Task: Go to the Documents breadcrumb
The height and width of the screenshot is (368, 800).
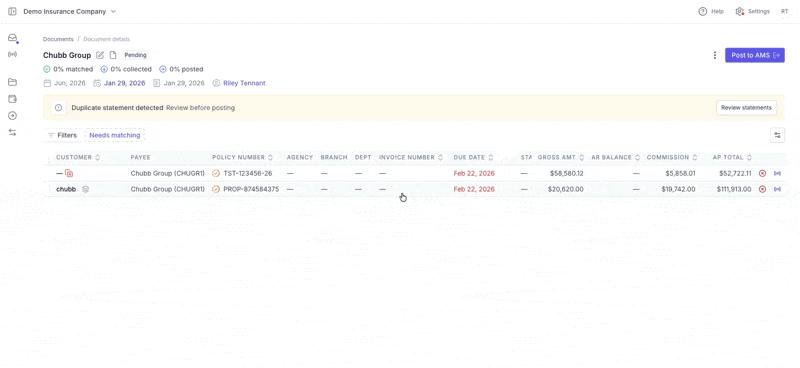Action: pos(58,39)
